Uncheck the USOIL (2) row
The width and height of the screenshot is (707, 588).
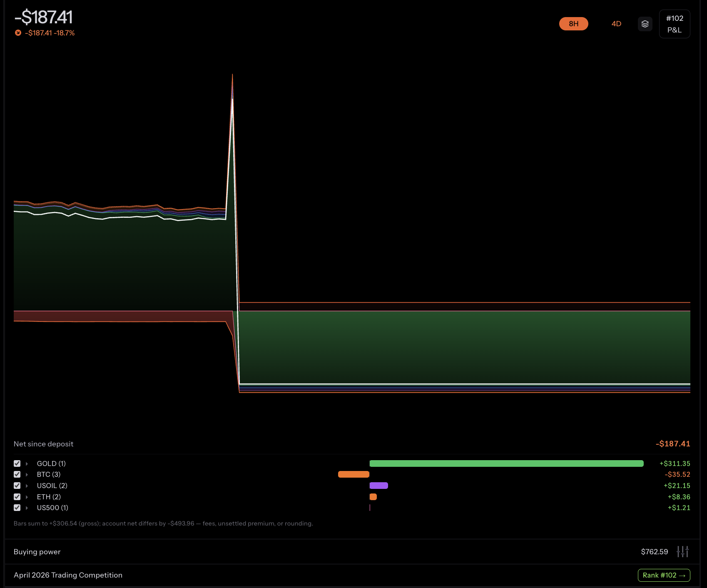tap(17, 486)
